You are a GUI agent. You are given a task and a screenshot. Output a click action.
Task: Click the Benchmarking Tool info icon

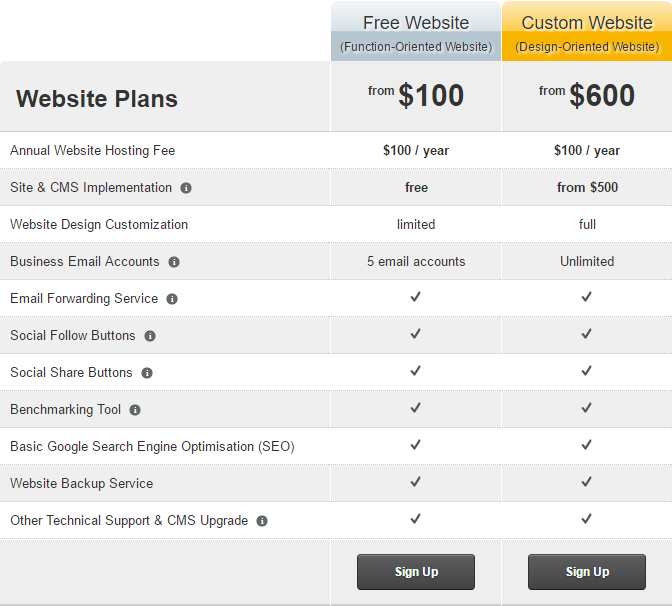point(135,410)
